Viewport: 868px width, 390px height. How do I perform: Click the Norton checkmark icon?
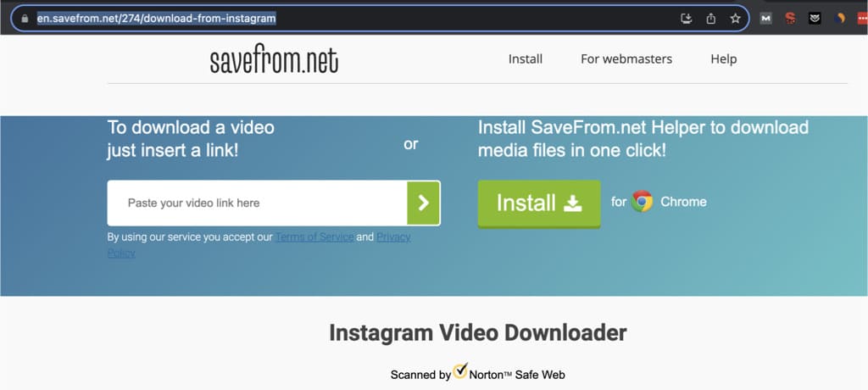[460, 371]
